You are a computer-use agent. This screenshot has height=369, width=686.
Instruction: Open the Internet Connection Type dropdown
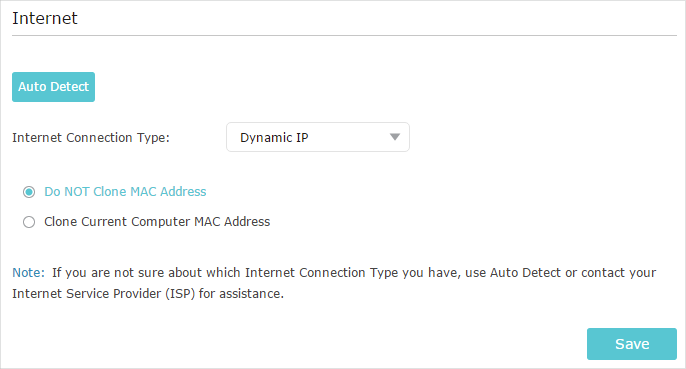pos(318,137)
